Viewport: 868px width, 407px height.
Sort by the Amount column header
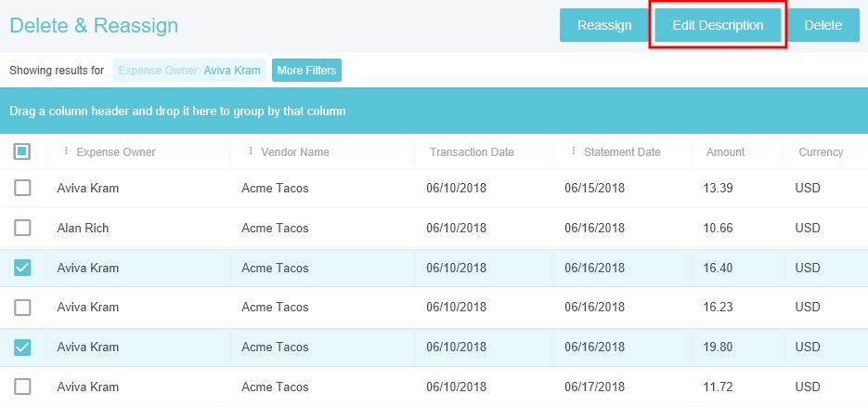coord(725,151)
